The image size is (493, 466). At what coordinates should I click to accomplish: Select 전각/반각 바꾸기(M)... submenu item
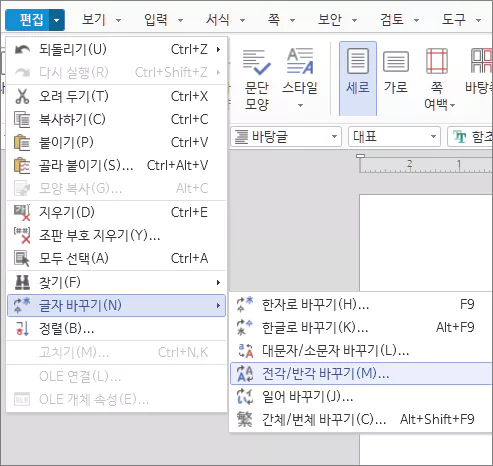tap(362, 373)
